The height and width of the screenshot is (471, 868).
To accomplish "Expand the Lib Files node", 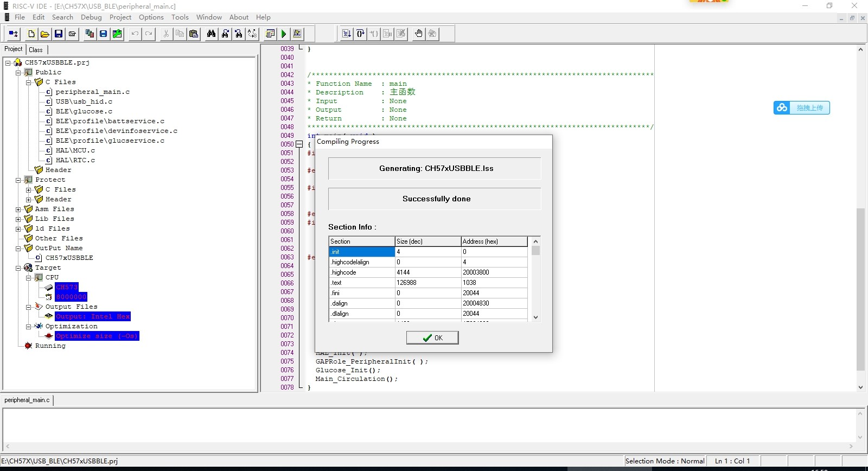I will tap(18, 219).
